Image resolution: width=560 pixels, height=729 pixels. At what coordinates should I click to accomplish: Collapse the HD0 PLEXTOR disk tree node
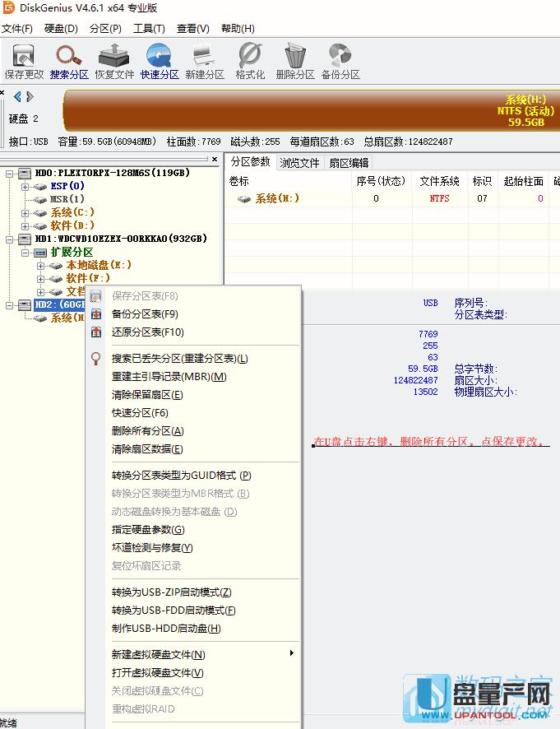[10, 173]
